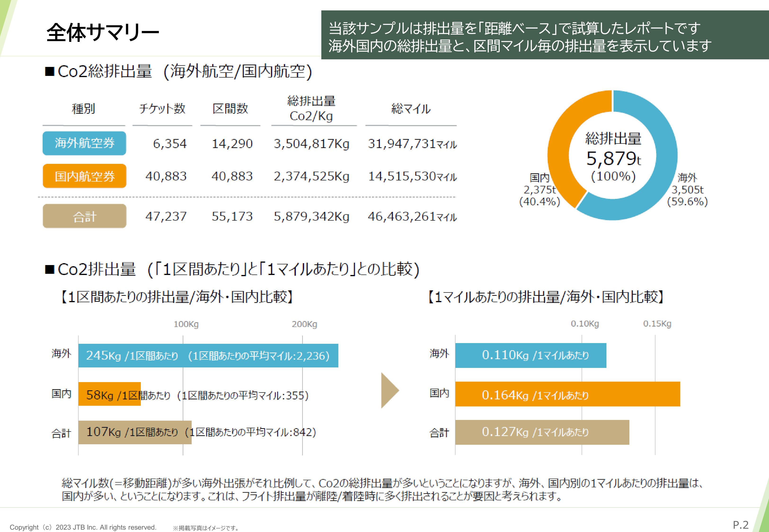769x532 pixels.
Task: Click the 58Kg domestic per-segment bar
Action: [109, 394]
